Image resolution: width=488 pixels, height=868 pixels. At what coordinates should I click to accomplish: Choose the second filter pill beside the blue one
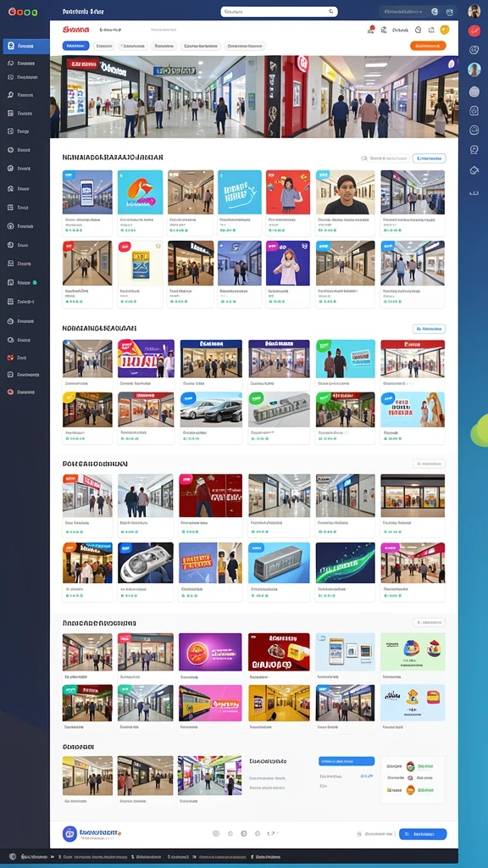[104, 46]
